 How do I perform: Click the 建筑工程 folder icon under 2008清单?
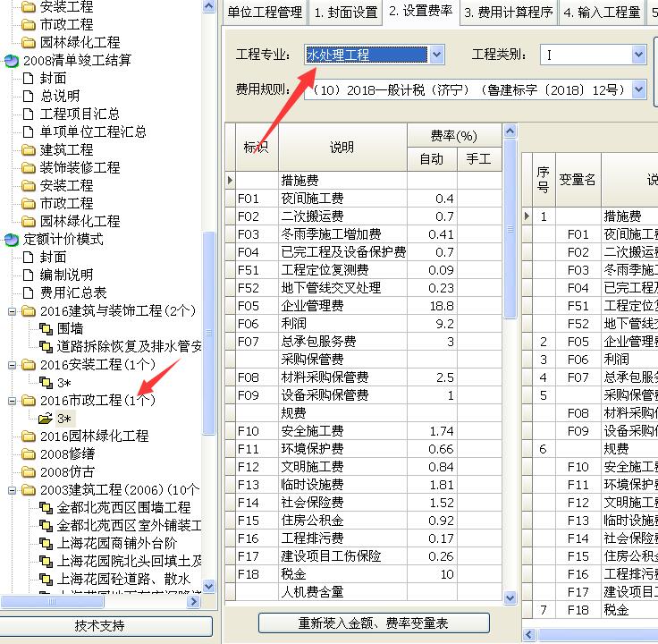click(29, 150)
